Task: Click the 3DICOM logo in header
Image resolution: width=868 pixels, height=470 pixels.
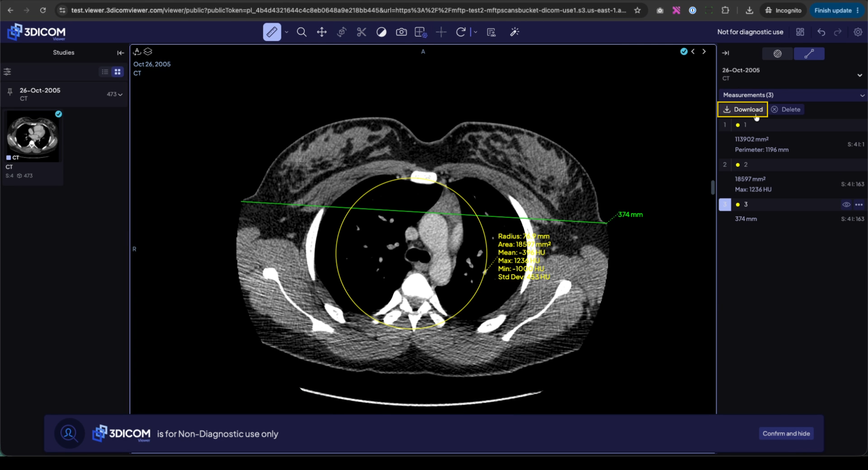Action: (x=37, y=32)
